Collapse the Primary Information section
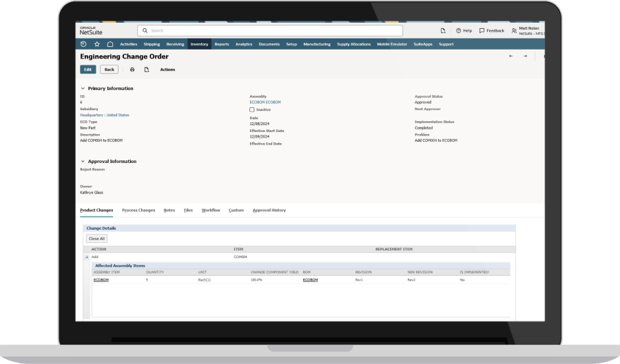This screenshot has width=620, height=364. [x=83, y=88]
